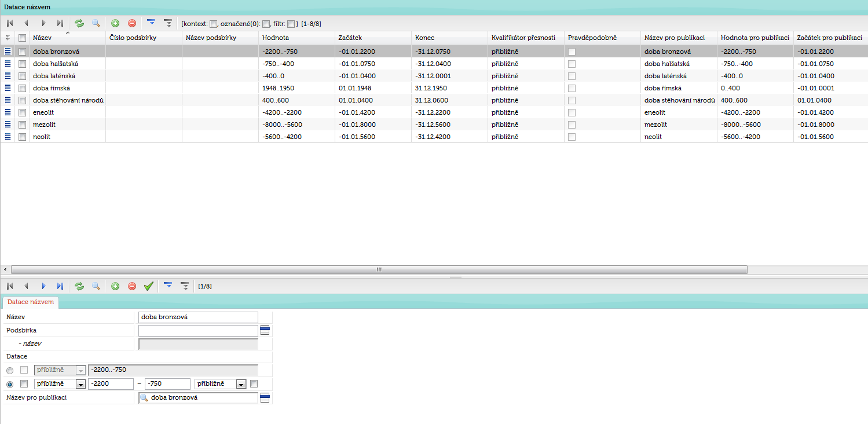Go to previous record in detail toolbar
The height and width of the screenshot is (424, 868).
[x=27, y=286]
